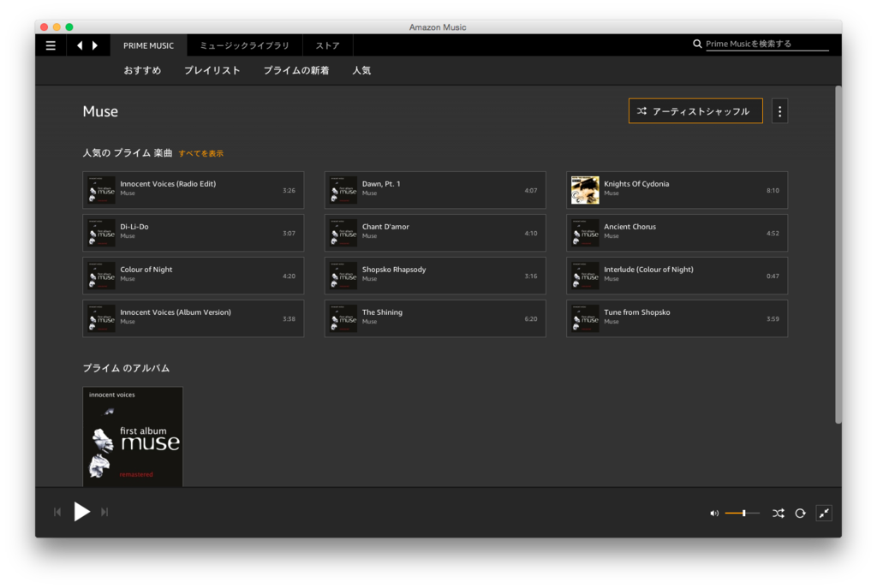Select the プレイリスト section

(x=212, y=70)
